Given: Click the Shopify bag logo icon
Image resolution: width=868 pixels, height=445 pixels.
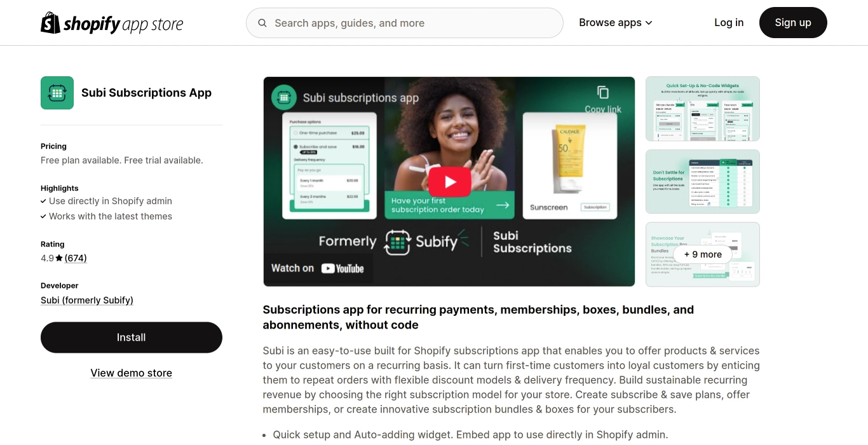Looking at the screenshot, I should [50, 23].
